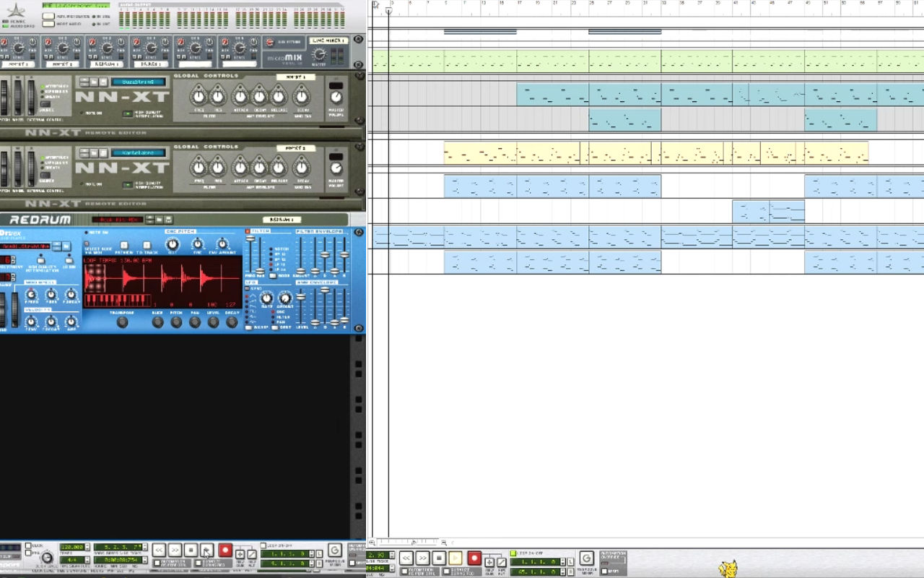Click the Dr.Rex browse loop folder icon

66,246
